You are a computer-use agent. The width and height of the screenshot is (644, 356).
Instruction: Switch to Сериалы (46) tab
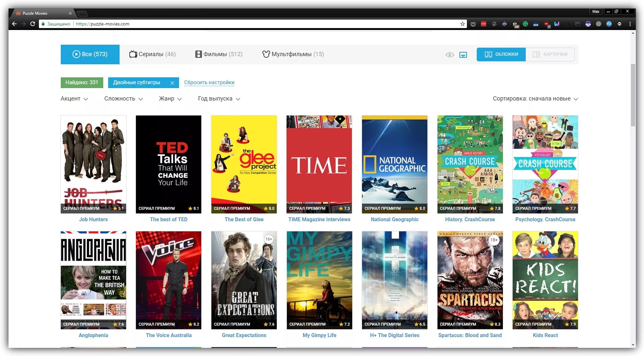pos(152,54)
